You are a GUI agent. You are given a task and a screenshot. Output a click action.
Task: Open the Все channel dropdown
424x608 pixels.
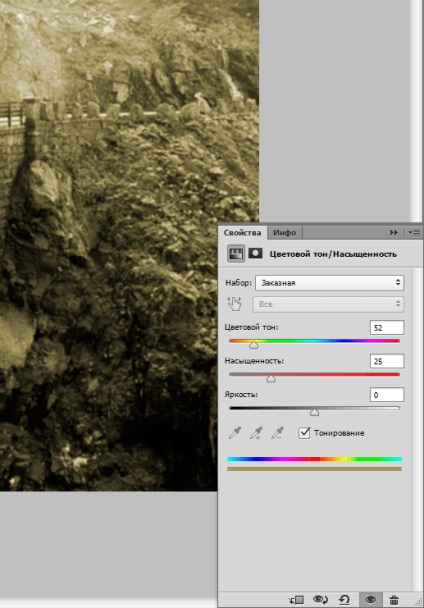(328, 304)
